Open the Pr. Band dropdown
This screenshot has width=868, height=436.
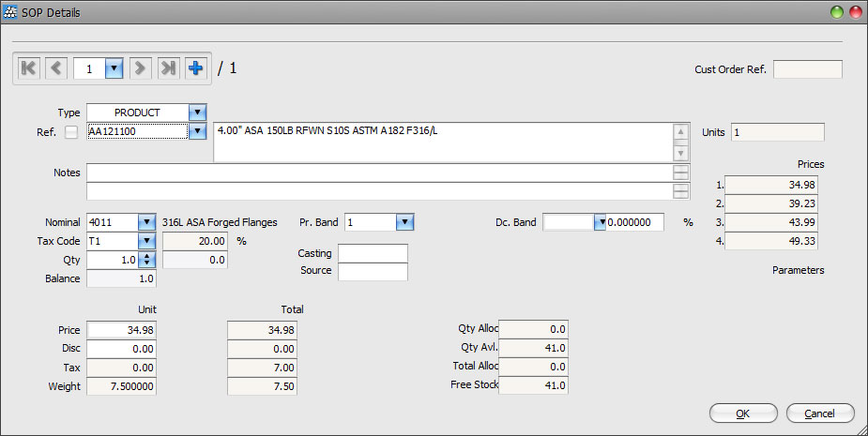coord(404,222)
